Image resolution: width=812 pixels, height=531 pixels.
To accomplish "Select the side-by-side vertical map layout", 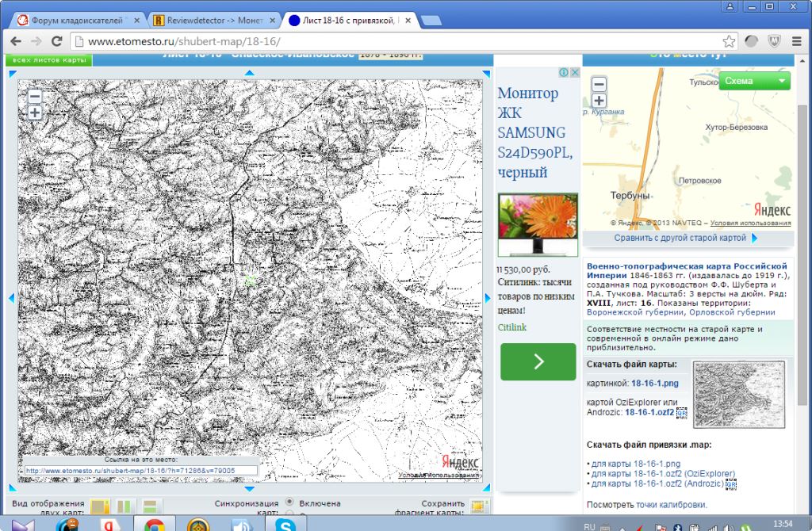I will (124, 506).
